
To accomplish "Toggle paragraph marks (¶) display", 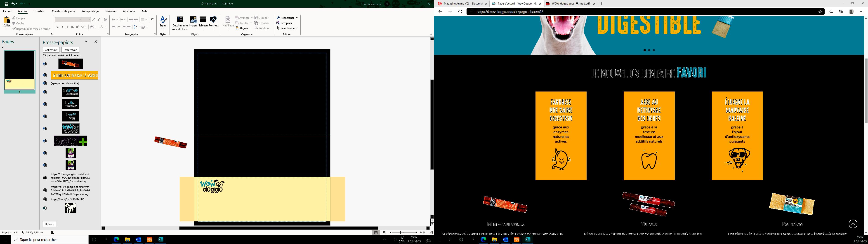I will point(152,20).
